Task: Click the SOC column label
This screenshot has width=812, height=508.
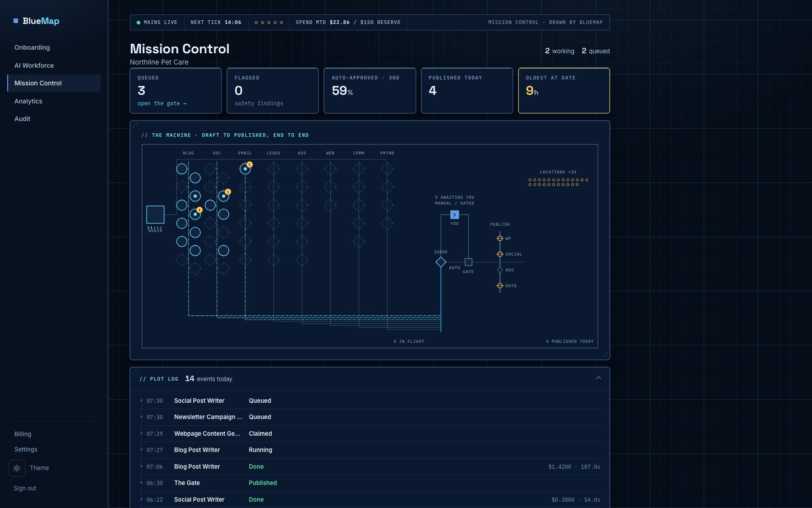Action: tap(217, 153)
